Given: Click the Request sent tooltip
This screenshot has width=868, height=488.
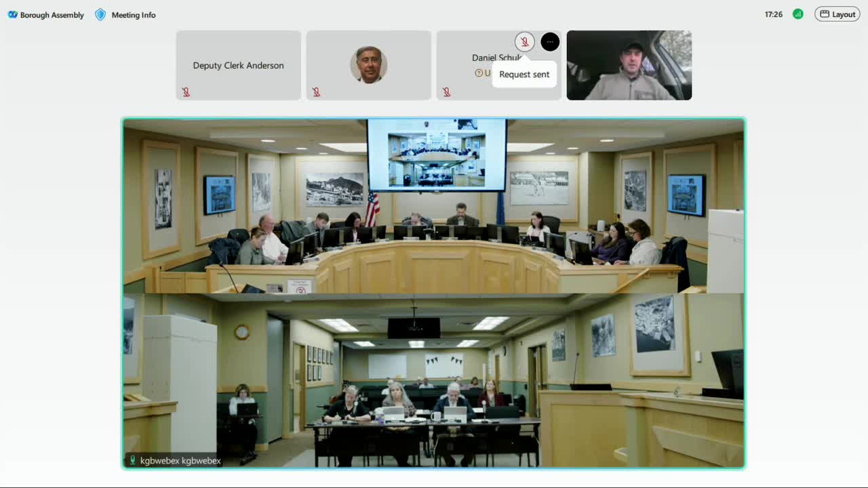Looking at the screenshot, I should pyautogui.click(x=524, y=75).
